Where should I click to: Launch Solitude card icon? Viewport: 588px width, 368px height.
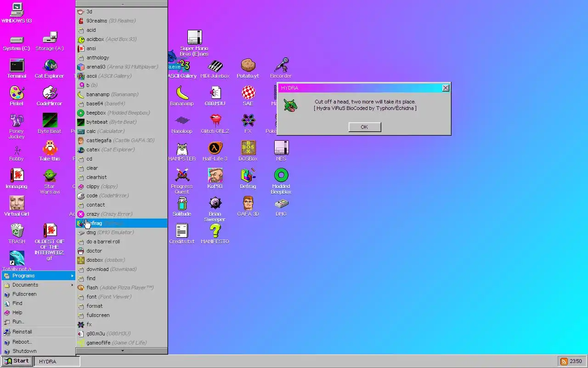(x=182, y=207)
